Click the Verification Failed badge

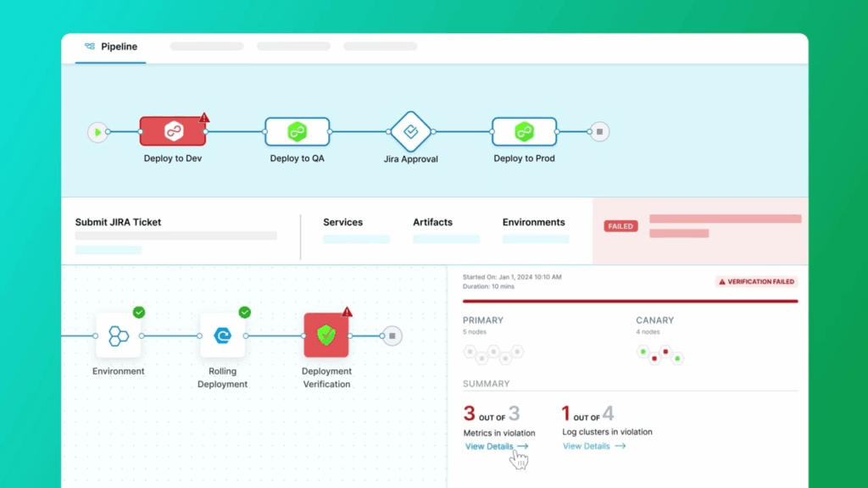[756, 281]
